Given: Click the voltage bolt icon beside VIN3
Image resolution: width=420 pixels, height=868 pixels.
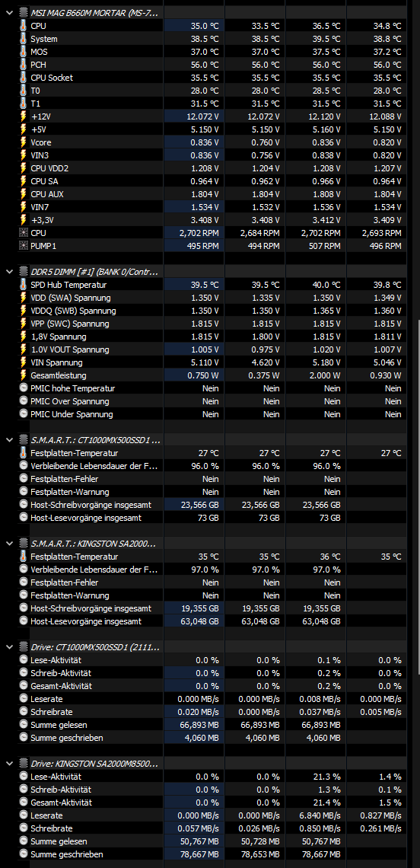Looking at the screenshot, I should point(24,155).
